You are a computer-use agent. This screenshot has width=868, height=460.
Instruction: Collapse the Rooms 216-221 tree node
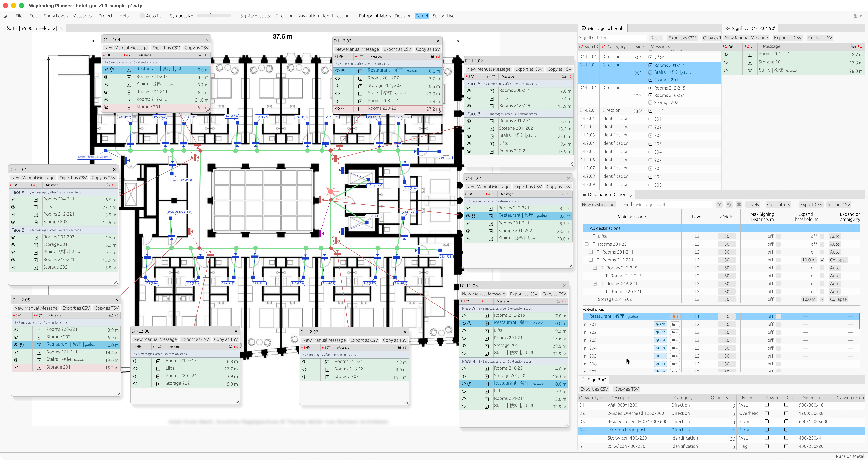point(595,284)
